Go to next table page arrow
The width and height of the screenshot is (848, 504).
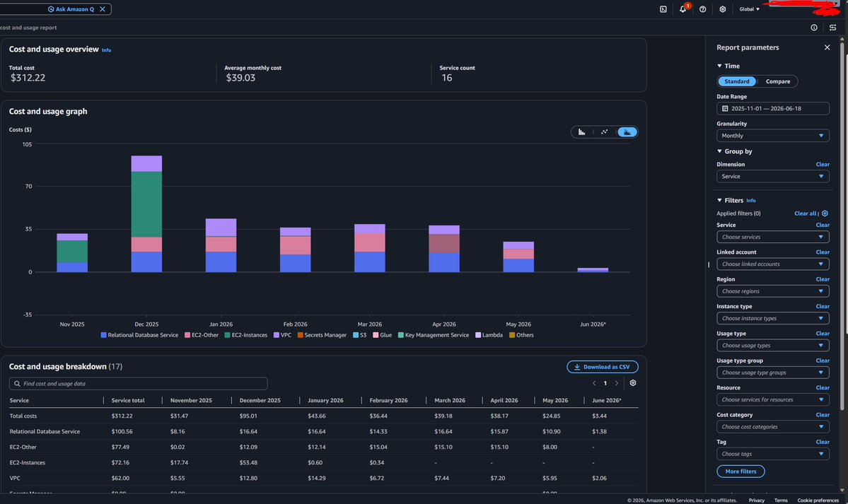point(617,383)
